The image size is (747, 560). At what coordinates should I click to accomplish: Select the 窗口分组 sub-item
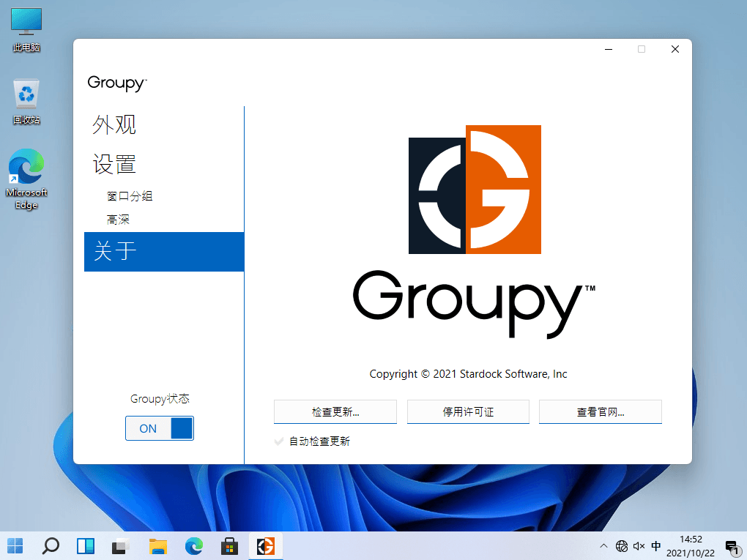pyautogui.click(x=130, y=196)
